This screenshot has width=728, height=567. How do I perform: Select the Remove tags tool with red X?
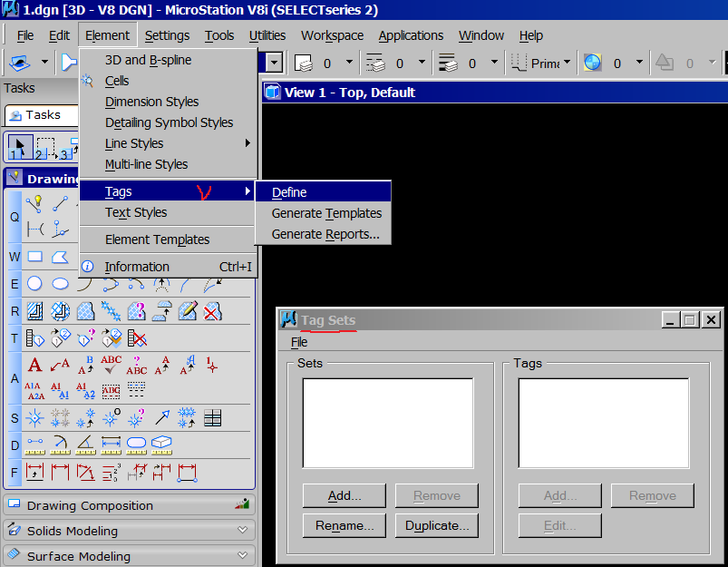(x=137, y=338)
